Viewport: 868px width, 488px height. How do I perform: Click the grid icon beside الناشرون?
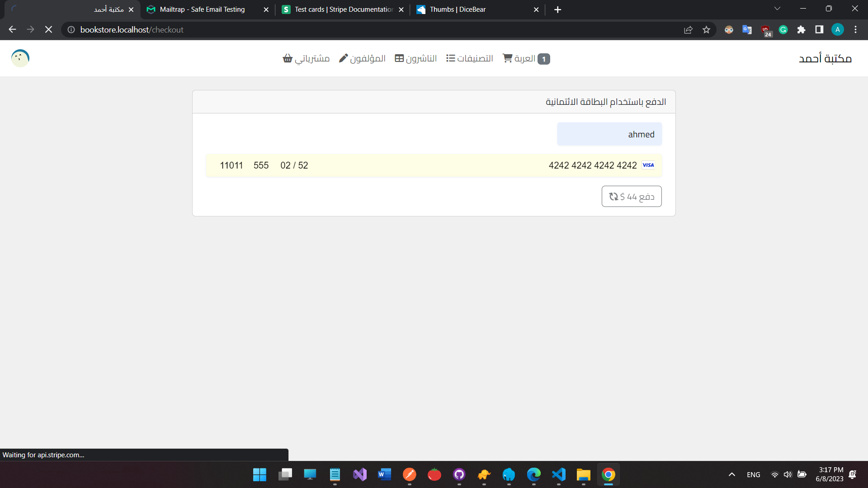pyautogui.click(x=399, y=58)
